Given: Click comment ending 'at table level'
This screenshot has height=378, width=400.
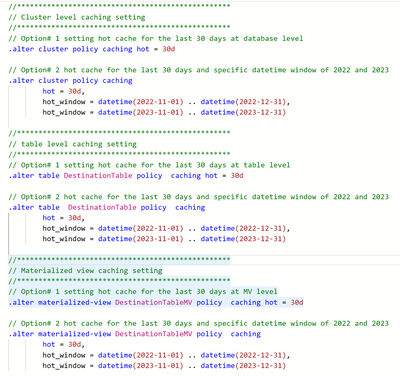Looking at the screenshot, I should pos(149,165).
